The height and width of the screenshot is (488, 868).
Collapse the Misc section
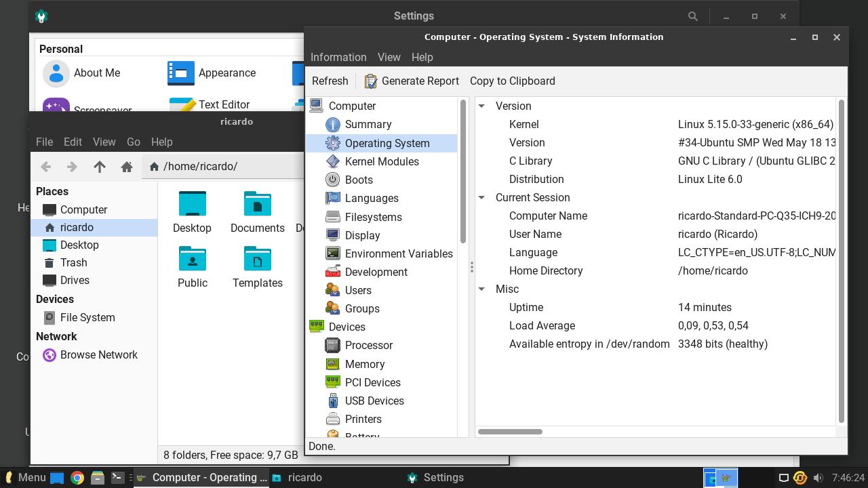click(x=481, y=289)
